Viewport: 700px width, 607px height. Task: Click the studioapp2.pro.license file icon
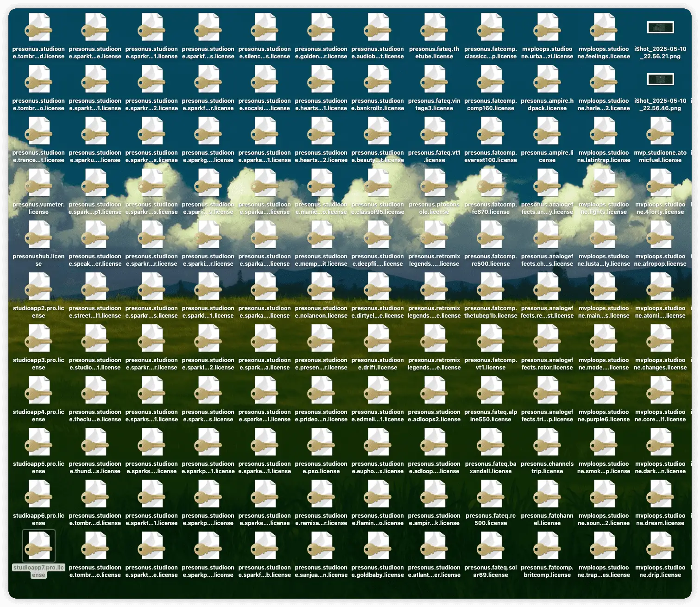38,287
